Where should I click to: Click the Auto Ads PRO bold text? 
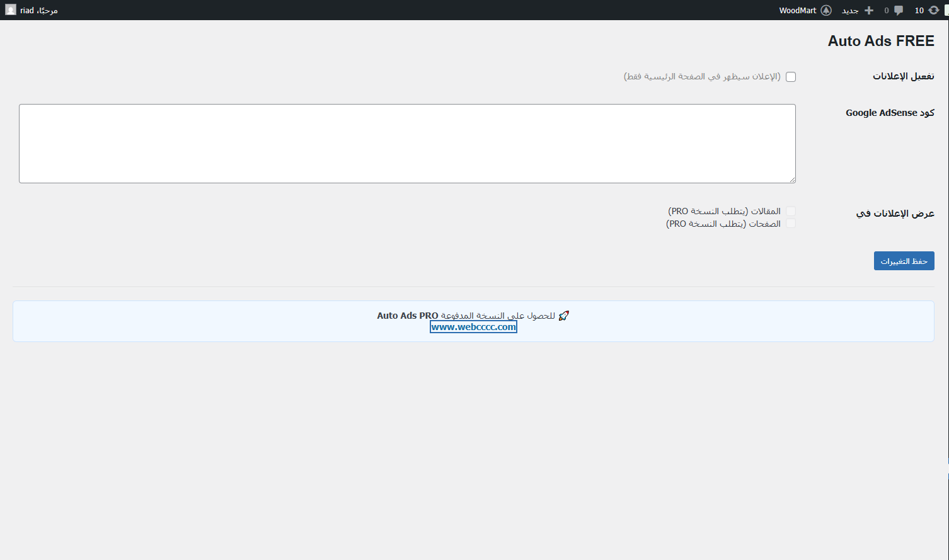pyautogui.click(x=408, y=316)
